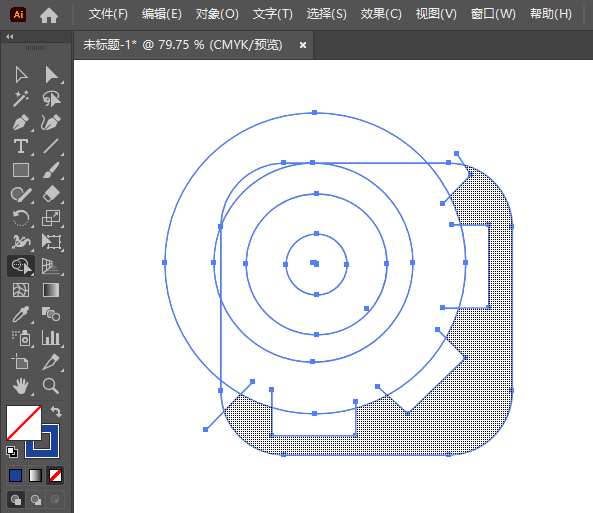Viewport: 593px width, 513px height.
Task: Open the 效果(C) menu
Action: coord(381,14)
